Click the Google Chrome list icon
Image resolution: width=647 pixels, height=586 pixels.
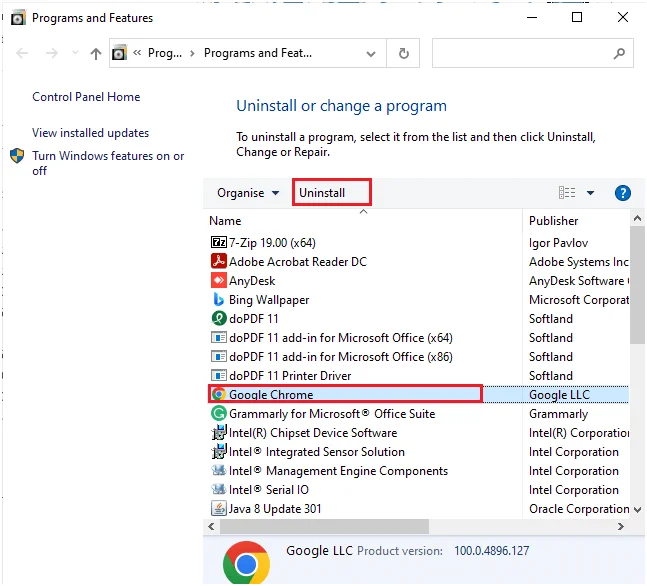[219, 394]
